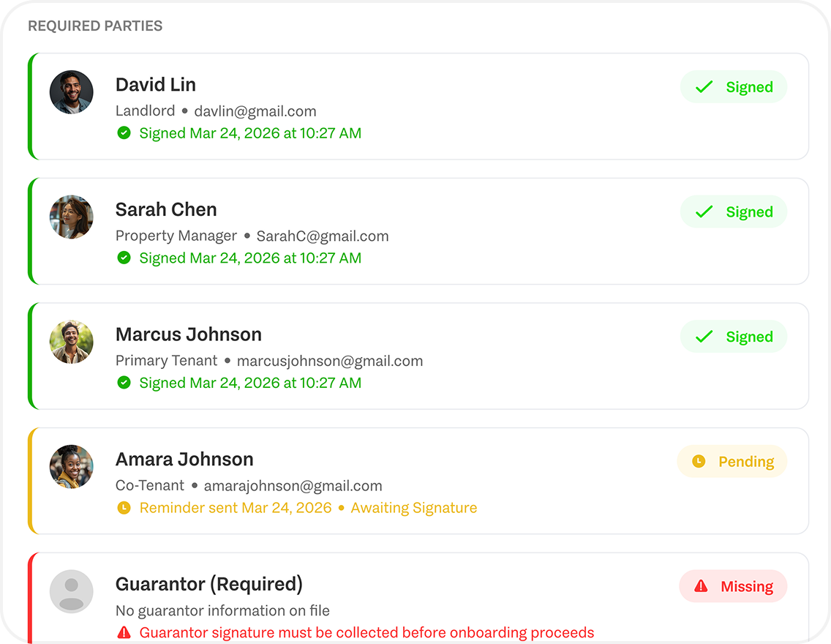The image size is (831, 644).
Task: Click the red Missing guarantor badge
Action: click(733, 586)
